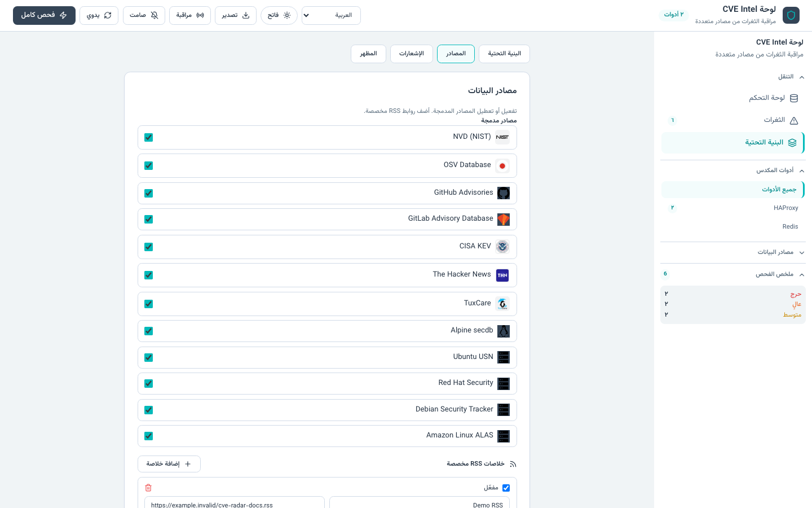Toggle the Red Hat Security checkbox
Viewport: 812px width, 508px height.
149,383
